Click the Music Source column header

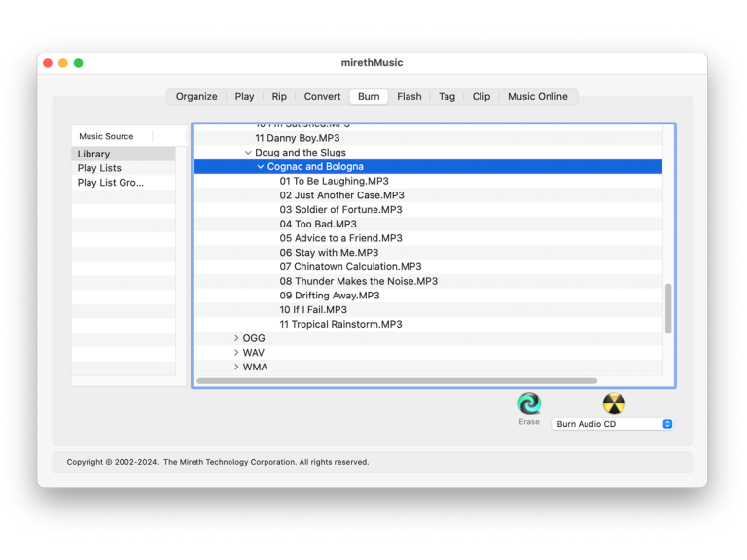tap(107, 136)
